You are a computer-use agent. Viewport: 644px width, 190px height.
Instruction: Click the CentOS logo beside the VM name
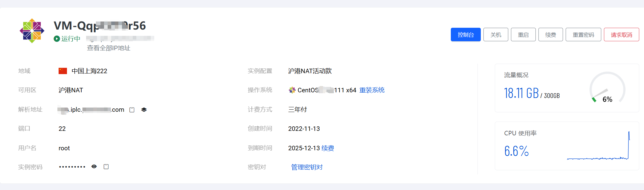pyautogui.click(x=32, y=31)
